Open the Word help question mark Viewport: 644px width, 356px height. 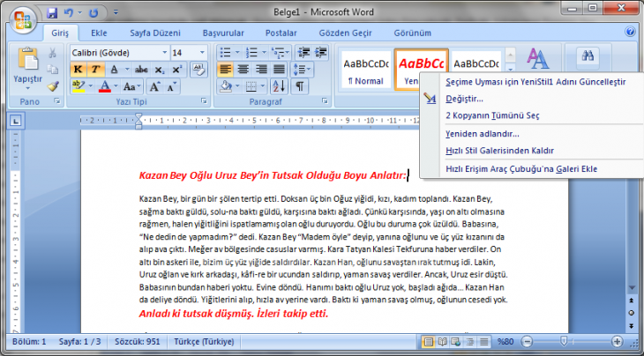pyautogui.click(x=630, y=33)
